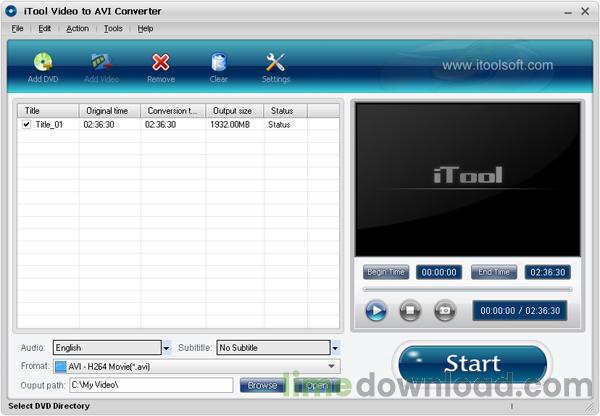Expand the Subtitle dropdown arrow
Viewport: 600px width, 416px height.
tap(336, 348)
